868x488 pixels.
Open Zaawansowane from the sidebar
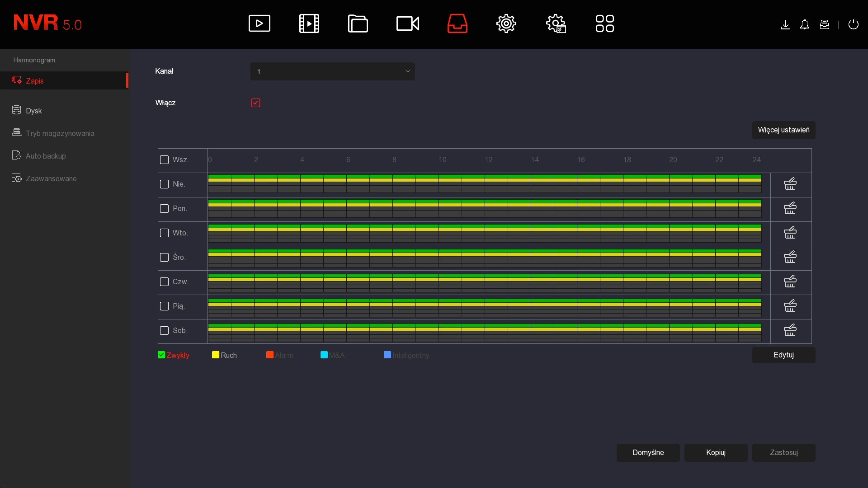click(x=51, y=178)
